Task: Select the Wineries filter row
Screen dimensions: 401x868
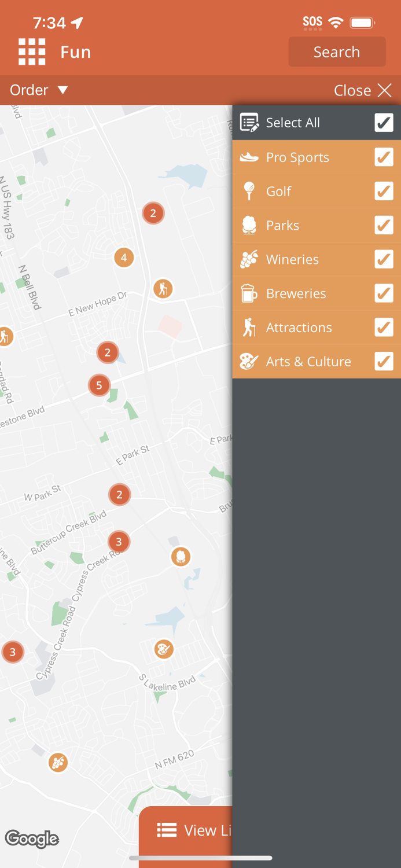Action: [x=317, y=259]
